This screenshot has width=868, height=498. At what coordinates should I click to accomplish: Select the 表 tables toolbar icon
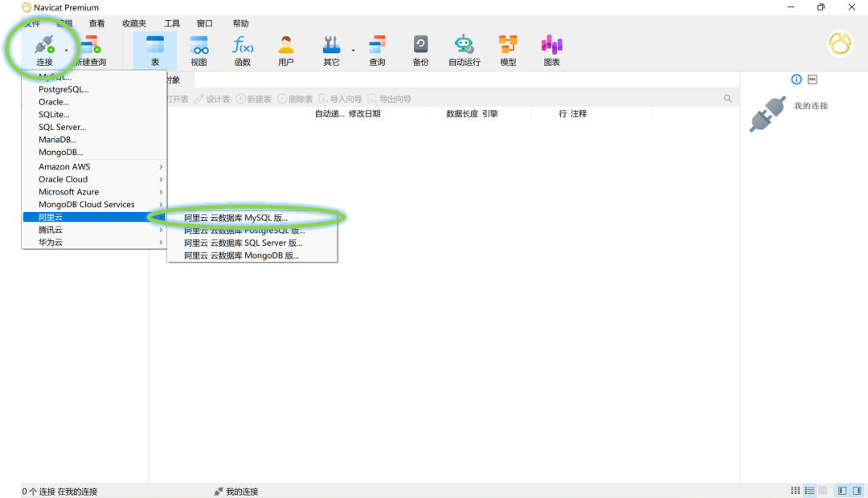(155, 45)
